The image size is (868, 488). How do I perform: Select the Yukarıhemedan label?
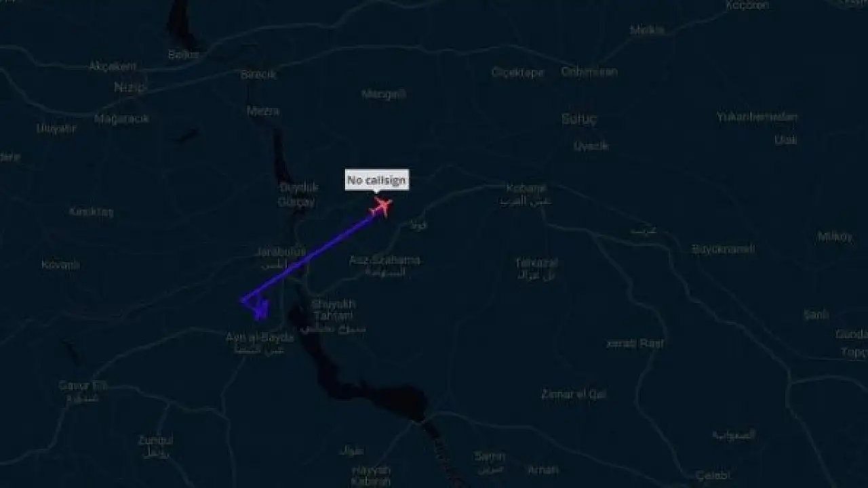tap(757, 117)
